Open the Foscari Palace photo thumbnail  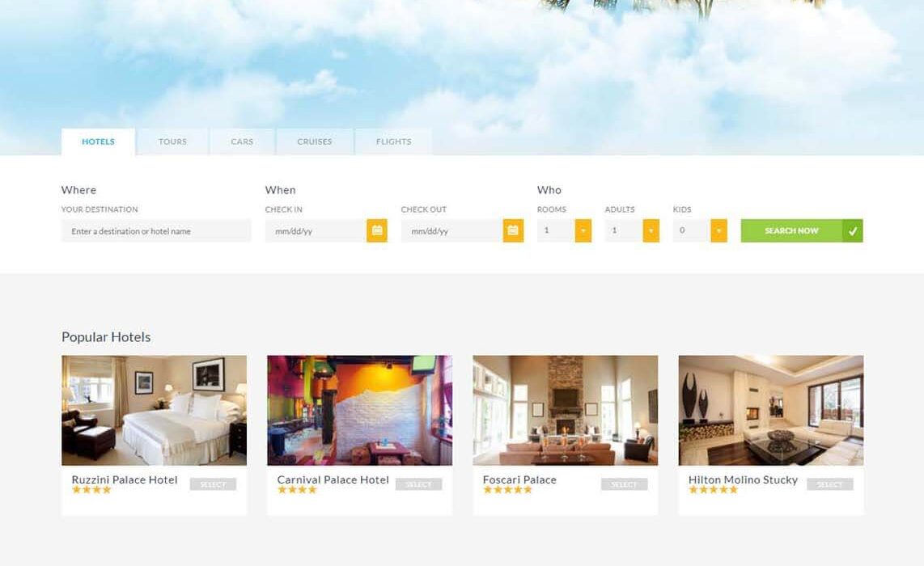565,411
